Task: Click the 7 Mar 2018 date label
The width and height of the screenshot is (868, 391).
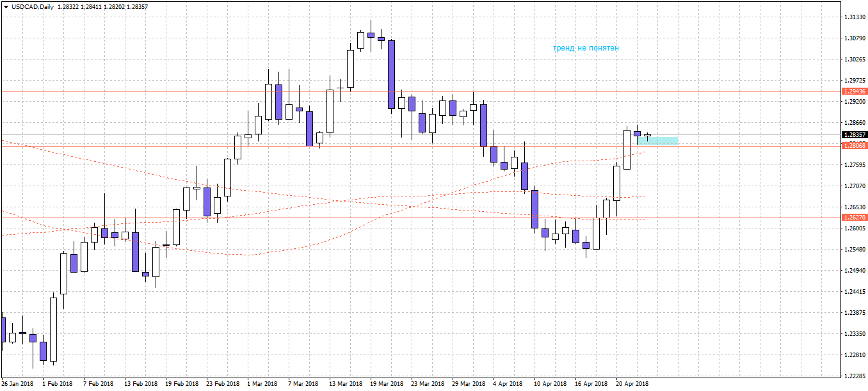Action: (x=303, y=384)
